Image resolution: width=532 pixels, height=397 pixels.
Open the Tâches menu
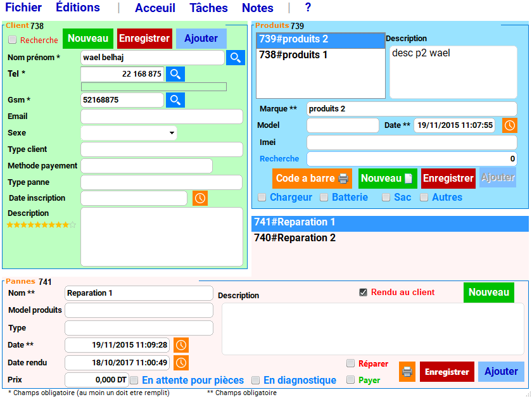(x=208, y=8)
